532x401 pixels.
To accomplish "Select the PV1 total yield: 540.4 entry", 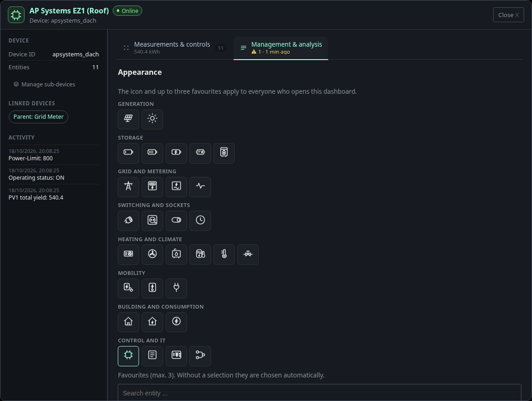I will coord(54,194).
